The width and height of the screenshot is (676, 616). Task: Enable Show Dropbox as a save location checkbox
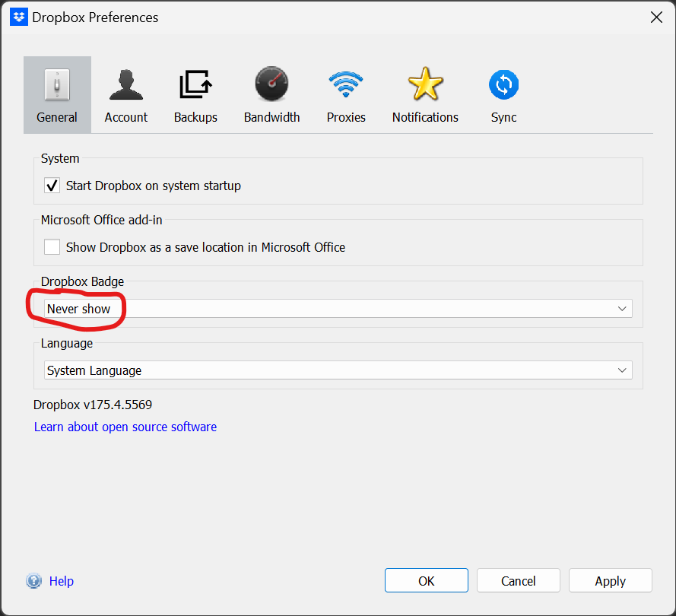coord(52,247)
